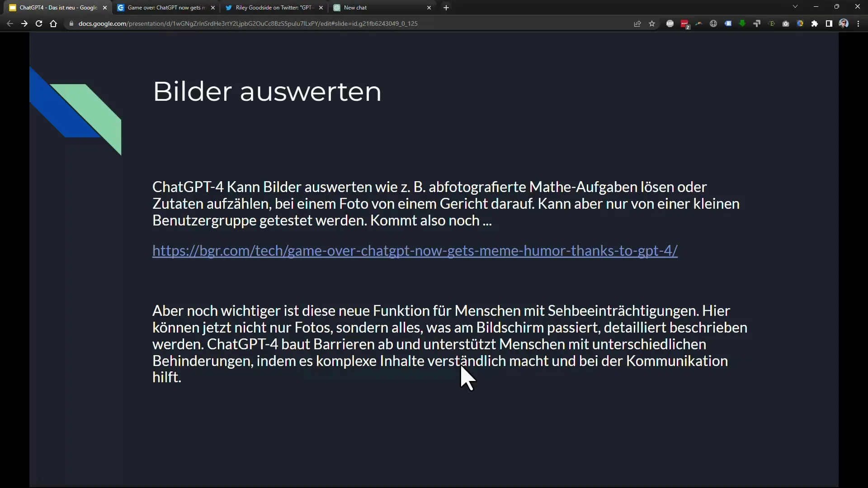The width and height of the screenshot is (868, 488).
Task: Switch to the Riley Goodside on Twitter tab
Action: [274, 8]
